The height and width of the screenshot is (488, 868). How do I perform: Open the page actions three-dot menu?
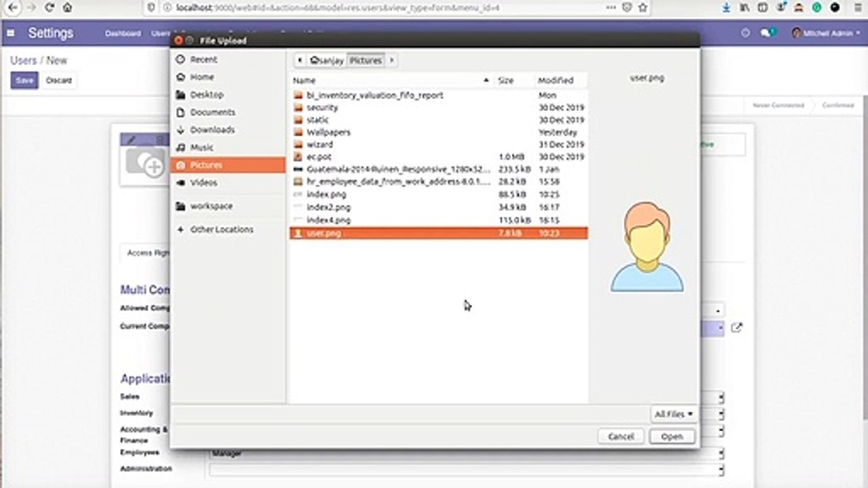[612, 7]
